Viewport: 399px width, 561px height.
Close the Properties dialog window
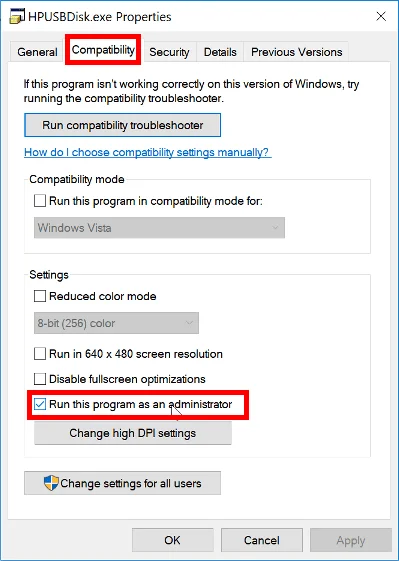pos(381,16)
